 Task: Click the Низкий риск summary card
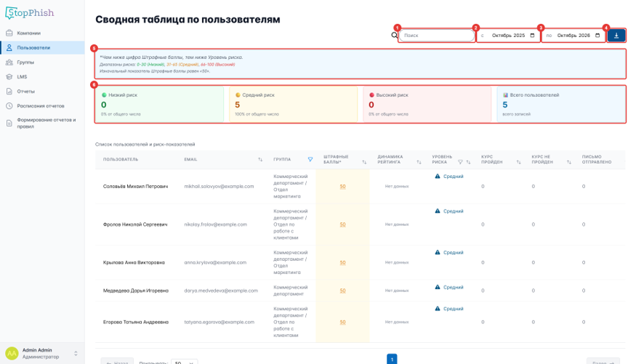[159, 104]
